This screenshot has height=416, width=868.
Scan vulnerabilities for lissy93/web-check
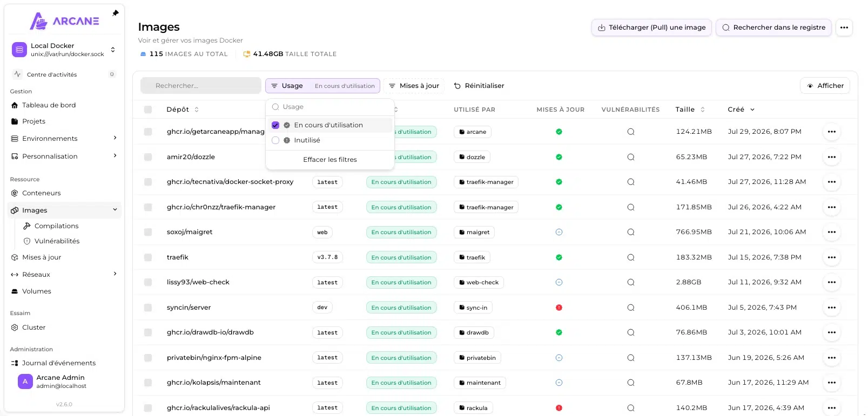(x=630, y=283)
